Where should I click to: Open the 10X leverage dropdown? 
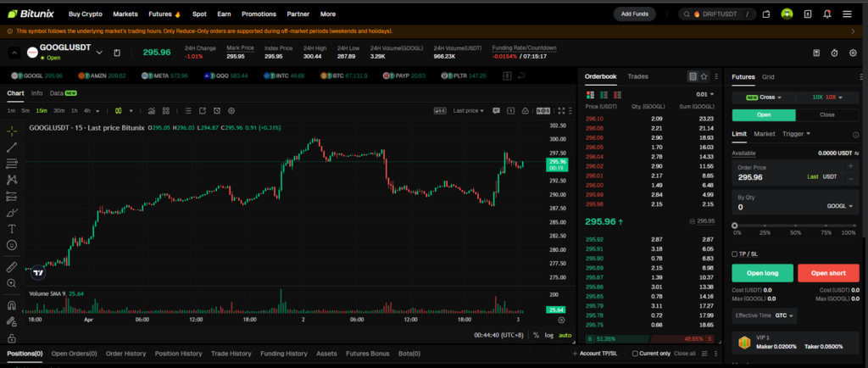(827, 97)
